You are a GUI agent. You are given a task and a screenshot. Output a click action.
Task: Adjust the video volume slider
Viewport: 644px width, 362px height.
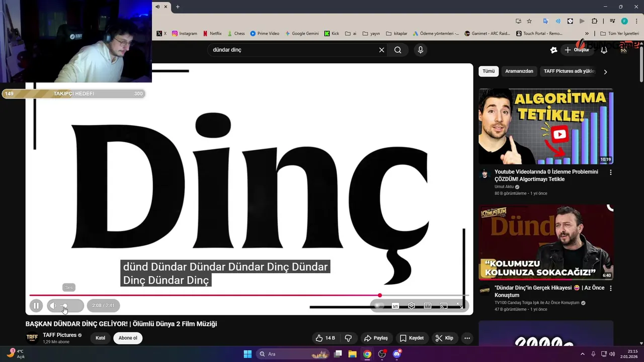[x=69, y=306]
